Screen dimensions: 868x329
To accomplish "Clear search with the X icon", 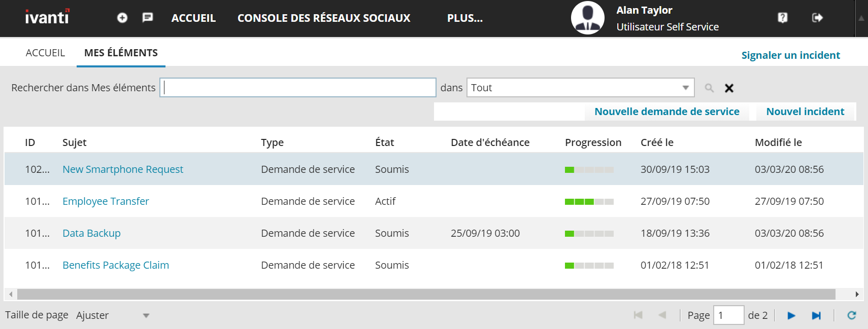I will coord(729,88).
